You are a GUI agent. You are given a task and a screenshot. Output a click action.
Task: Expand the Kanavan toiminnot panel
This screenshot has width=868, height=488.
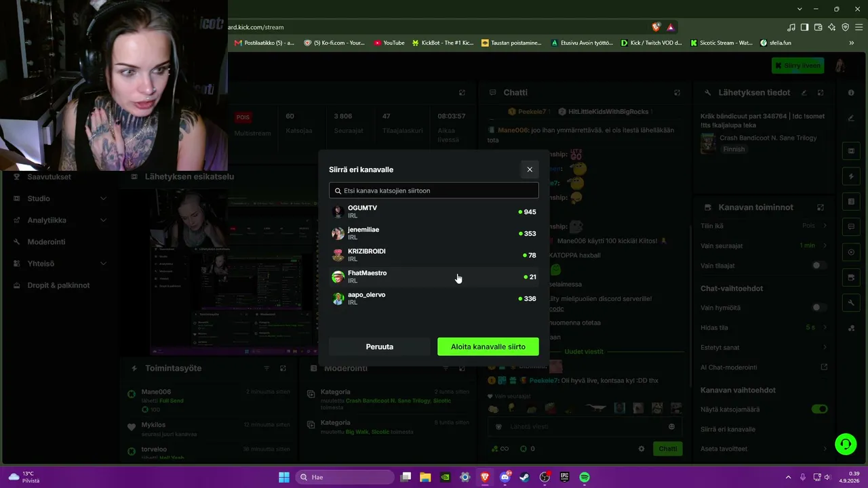pos(821,207)
